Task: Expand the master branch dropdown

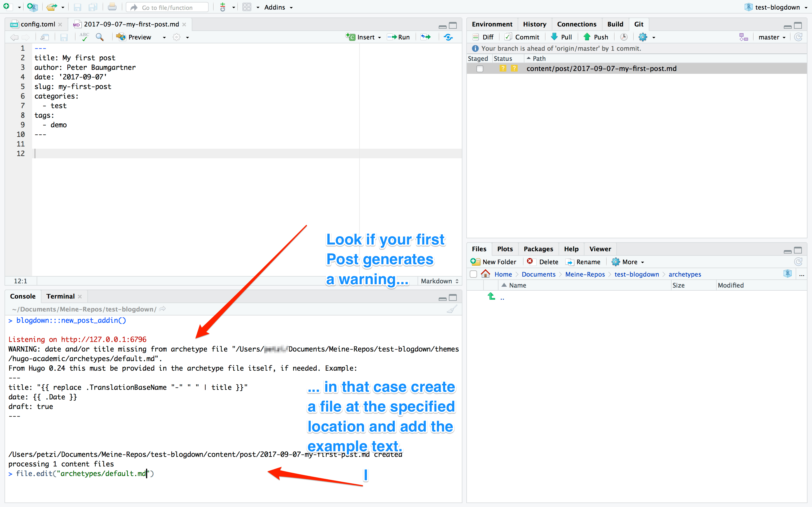Action: tap(772, 37)
